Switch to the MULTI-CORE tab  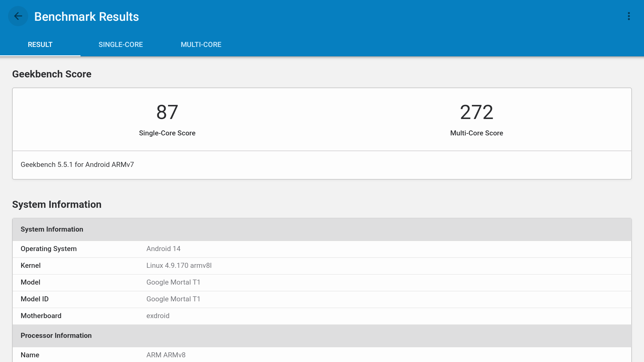tap(201, 45)
